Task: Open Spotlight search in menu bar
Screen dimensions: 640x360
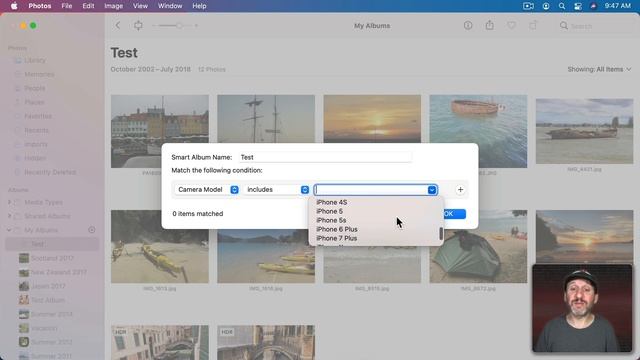Action: coord(562,6)
